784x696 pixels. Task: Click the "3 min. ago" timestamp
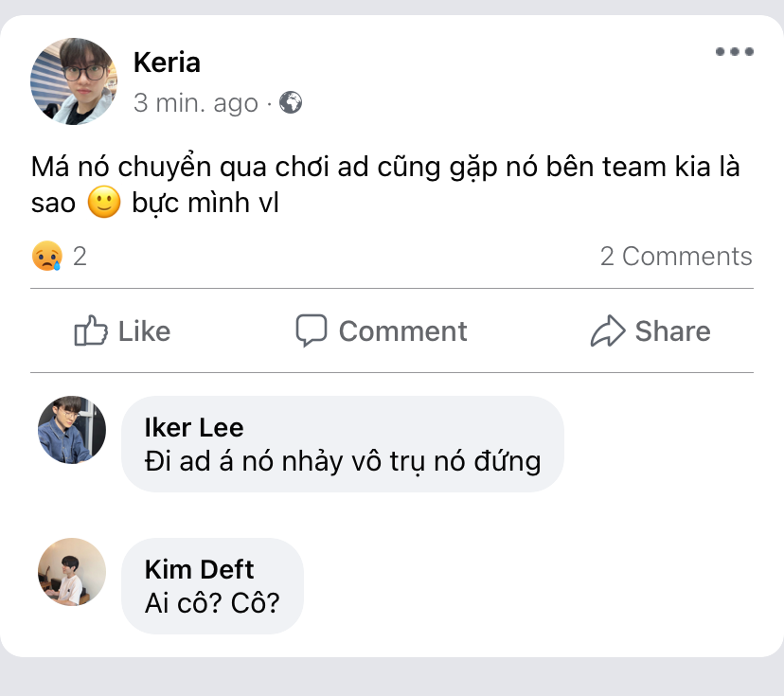coord(195,102)
